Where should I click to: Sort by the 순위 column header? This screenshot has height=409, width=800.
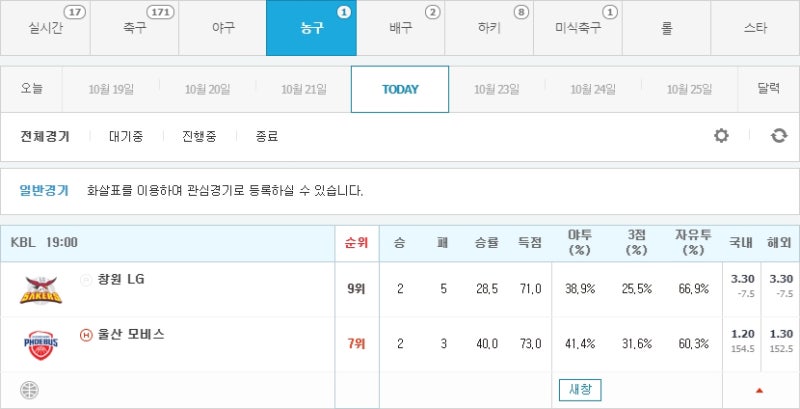[357, 243]
